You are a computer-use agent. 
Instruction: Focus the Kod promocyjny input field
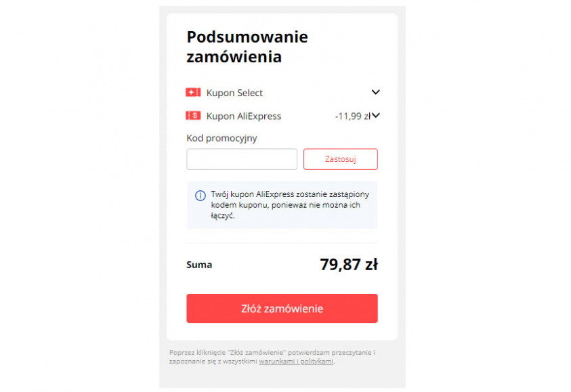[242, 159]
